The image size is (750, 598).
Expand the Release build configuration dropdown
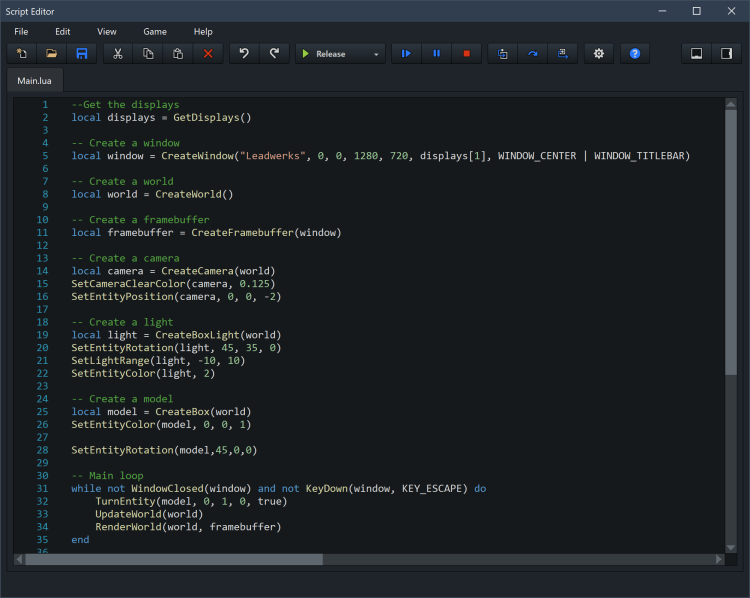376,54
